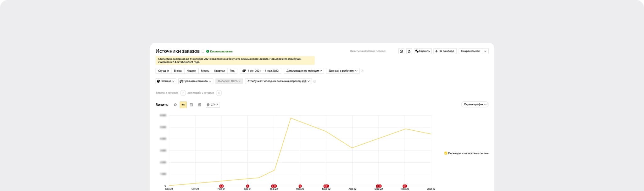Open the clock history icon
The image size is (644, 191).
401,51
